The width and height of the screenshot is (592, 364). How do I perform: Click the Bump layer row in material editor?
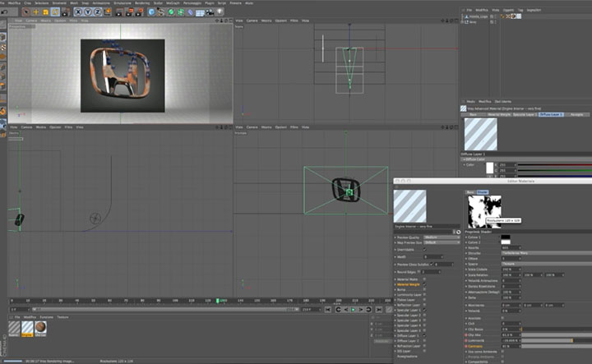[409, 290]
